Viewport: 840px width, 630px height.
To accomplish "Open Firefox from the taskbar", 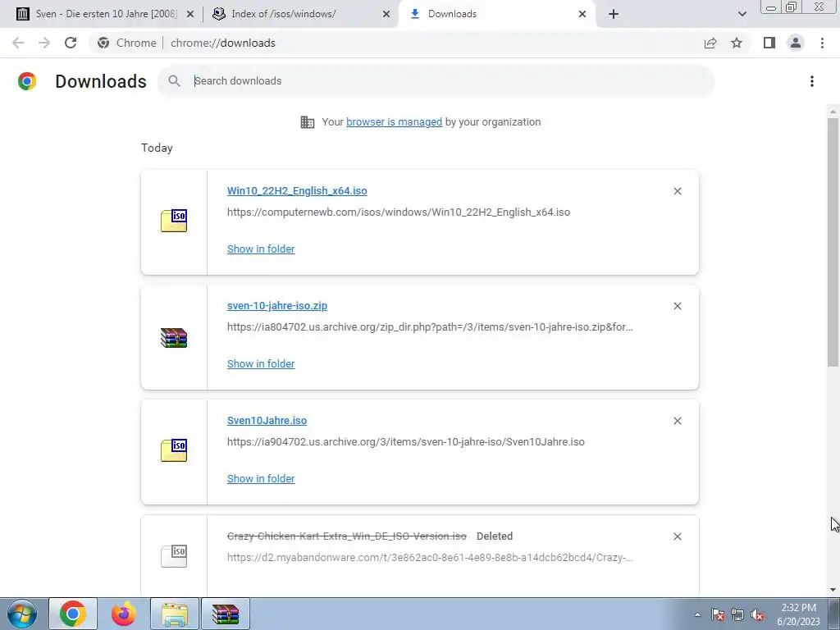I will coord(124,614).
